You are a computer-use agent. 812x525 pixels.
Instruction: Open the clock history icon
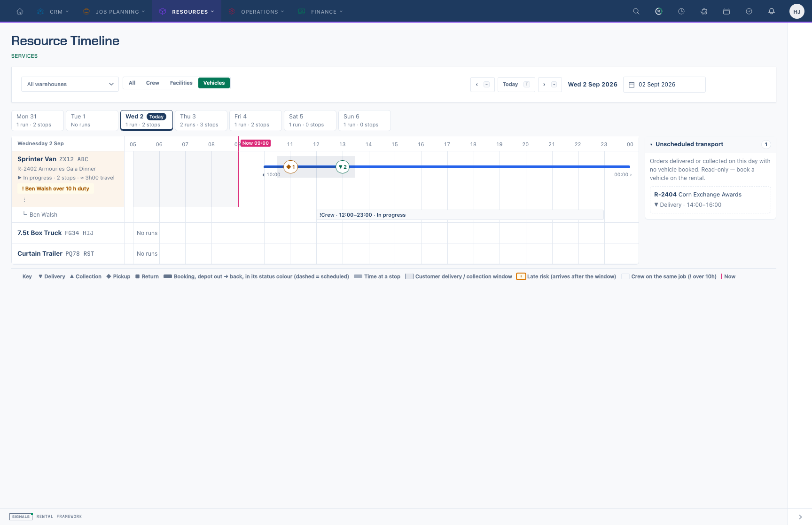681,11
